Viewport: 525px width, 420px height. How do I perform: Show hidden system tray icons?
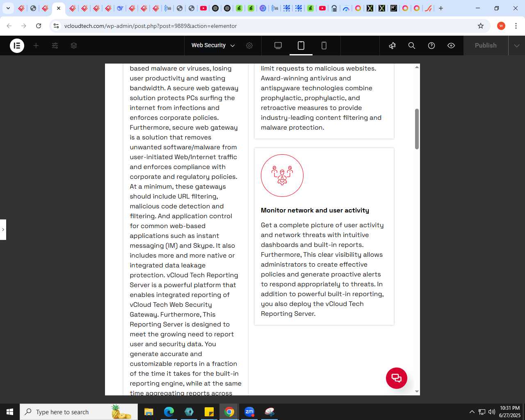click(472, 412)
